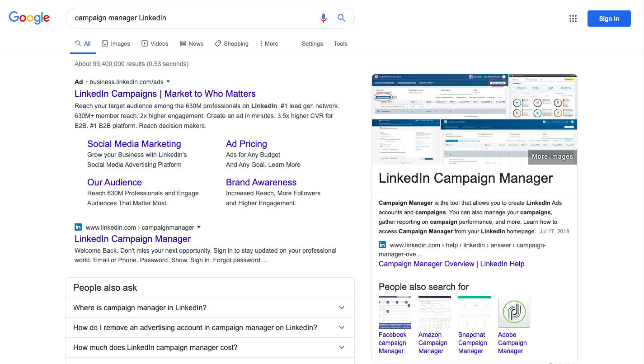Switch to the Videos tab
The height and width of the screenshot is (364, 644).
point(155,44)
